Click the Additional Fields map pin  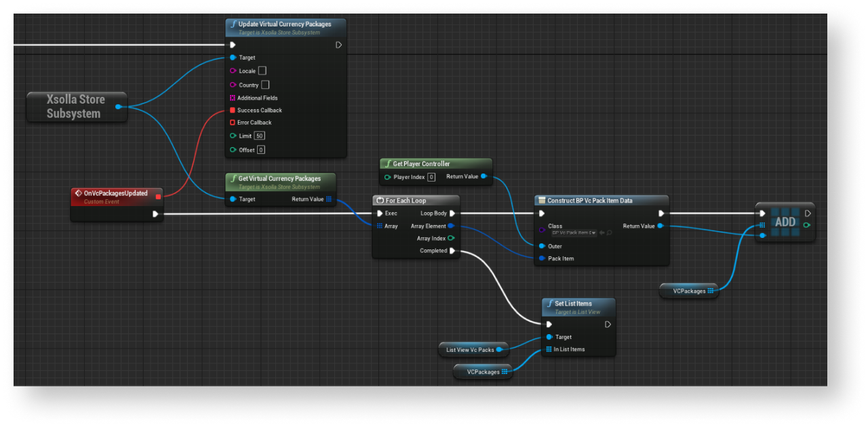coord(233,98)
